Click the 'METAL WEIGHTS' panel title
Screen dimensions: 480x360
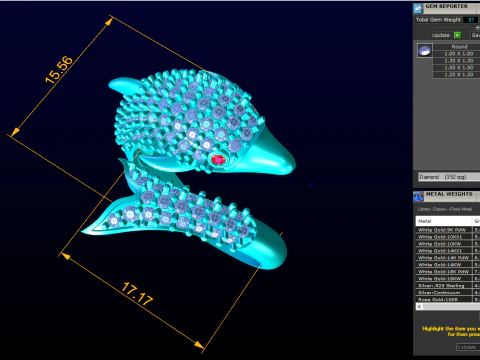point(449,194)
